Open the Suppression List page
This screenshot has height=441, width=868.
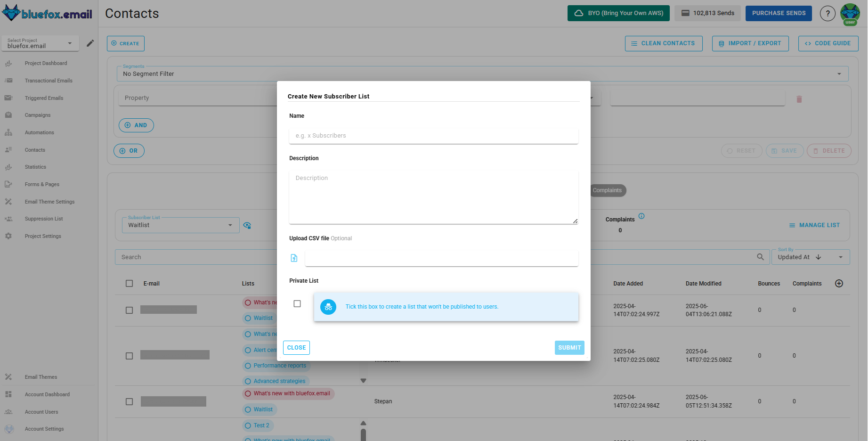(x=43, y=219)
